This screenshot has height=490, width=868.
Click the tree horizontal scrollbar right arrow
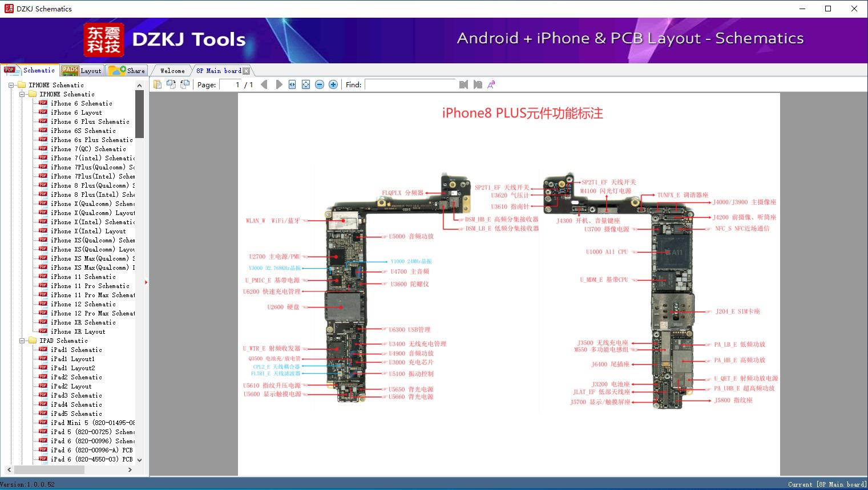tap(130, 469)
